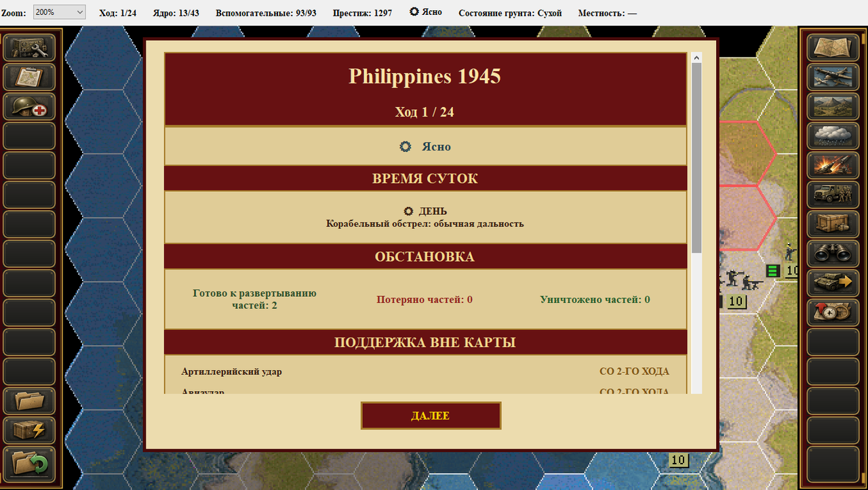The width and height of the screenshot is (868, 490).
Task: Click the ПОДДЕРЖКА ВНЕ КАРТЫ section header
Action: (425, 342)
